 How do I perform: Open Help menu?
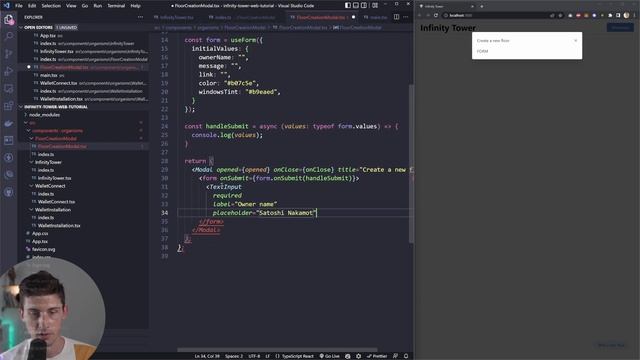[x=136, y=6]
